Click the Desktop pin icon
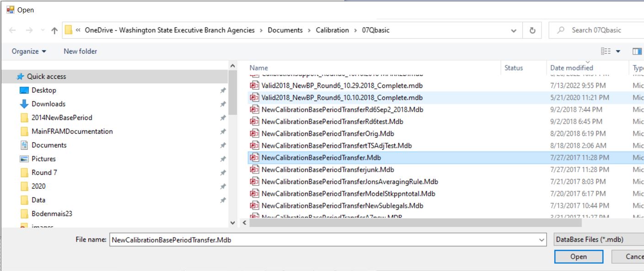This screenshot has width=644, height=271. [223, 91]
